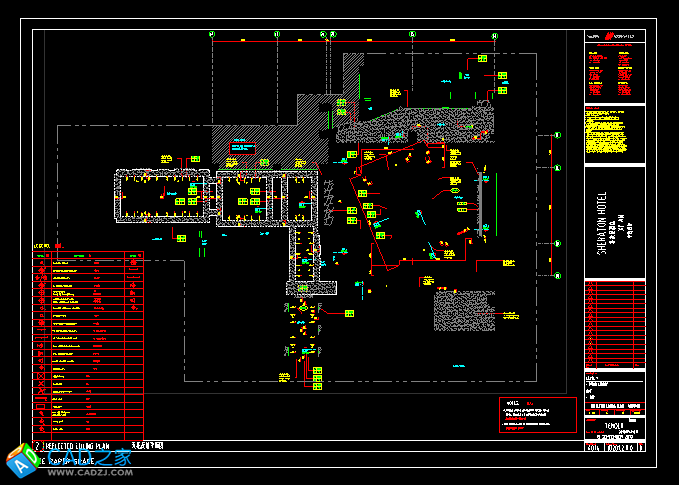Open the www.cadzj.com watermark link
Viewport: 679px width, 485px height.
[92, 472]
